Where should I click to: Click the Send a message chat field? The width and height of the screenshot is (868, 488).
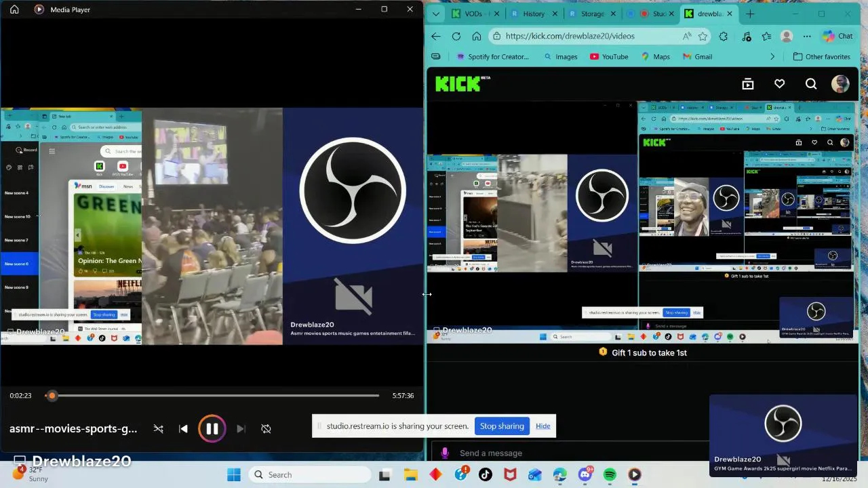tap(570, 453)
